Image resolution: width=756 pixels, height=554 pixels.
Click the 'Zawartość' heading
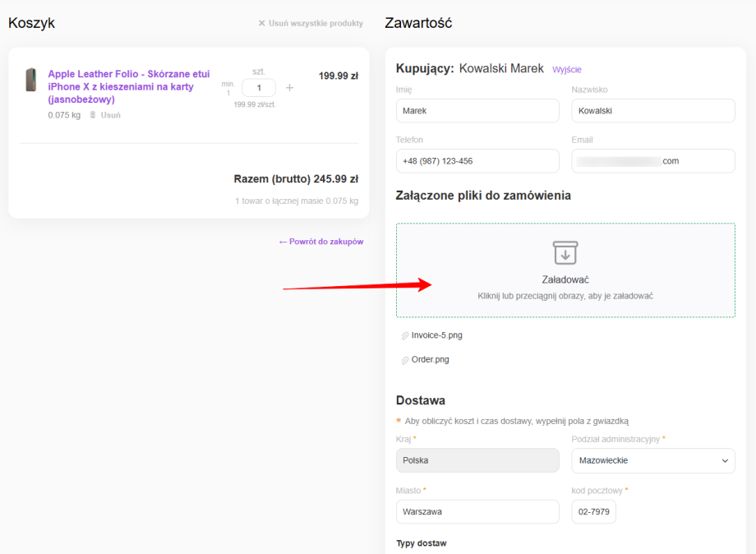418,23
